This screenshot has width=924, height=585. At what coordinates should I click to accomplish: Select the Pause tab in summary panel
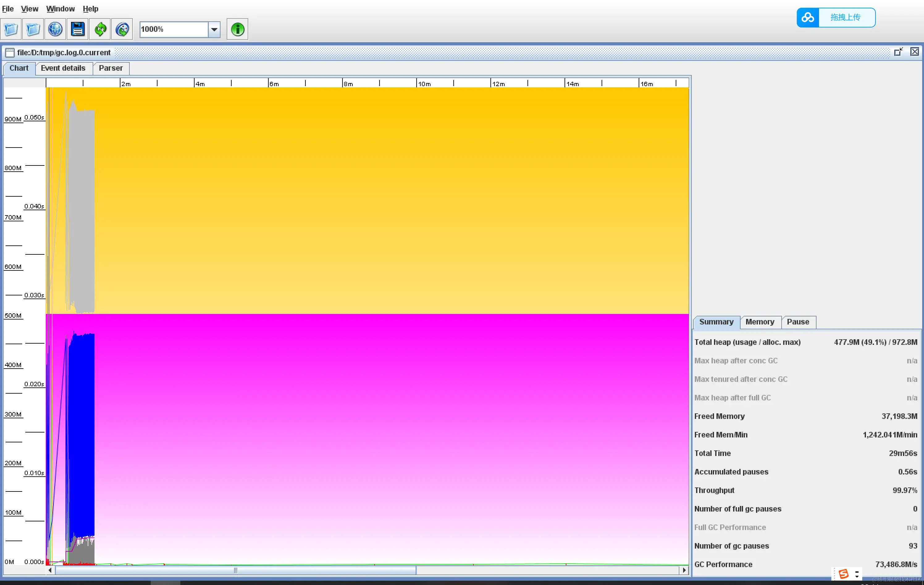click(798, 322)
